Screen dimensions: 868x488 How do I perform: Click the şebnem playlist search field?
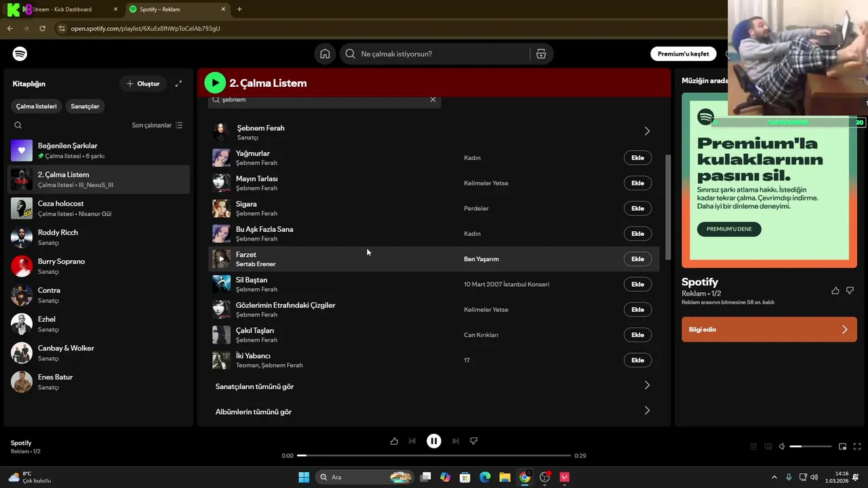[324, 100]
